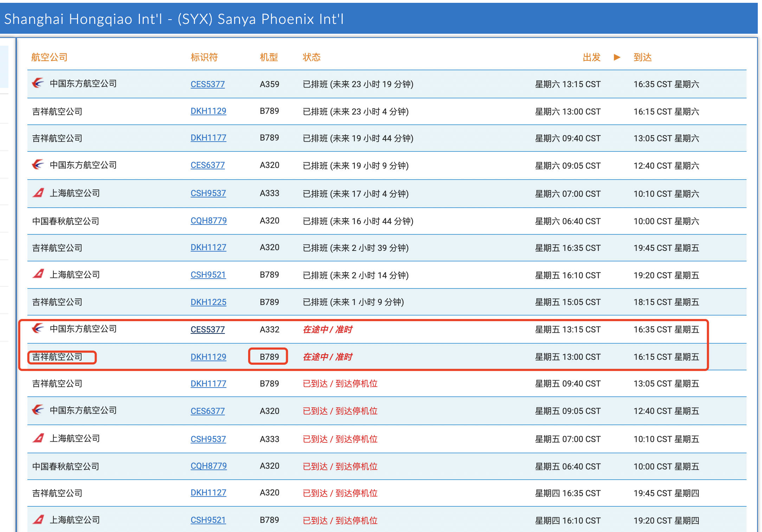The width and height of the screenshot is (762, 532).
Task: Click departure time 星期五 15:05 CST
Action: click(x=568, y=302)
